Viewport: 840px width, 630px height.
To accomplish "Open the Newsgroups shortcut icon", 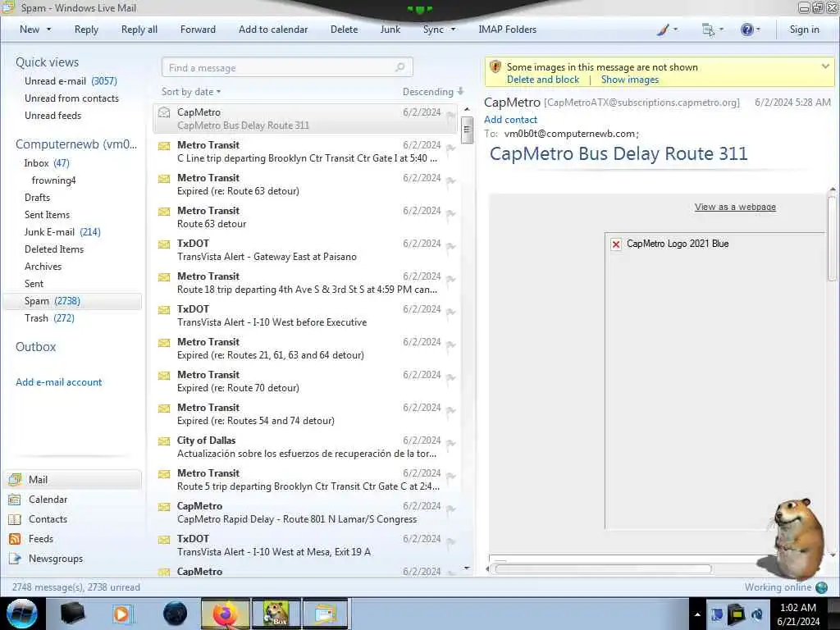I will [15, 559].
